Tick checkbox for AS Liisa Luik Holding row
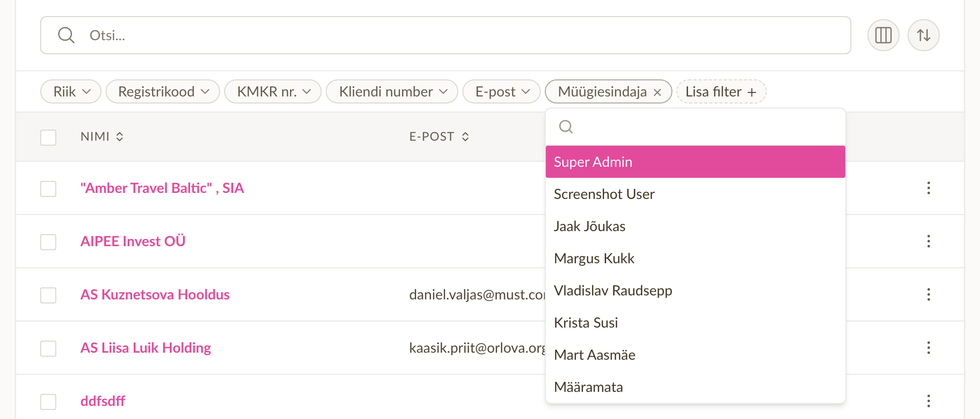 click(48, 349)
